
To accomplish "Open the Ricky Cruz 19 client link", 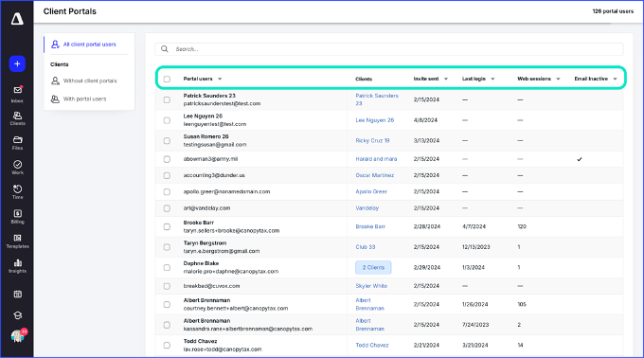I will pyautogui.click(x=372, y=140).
